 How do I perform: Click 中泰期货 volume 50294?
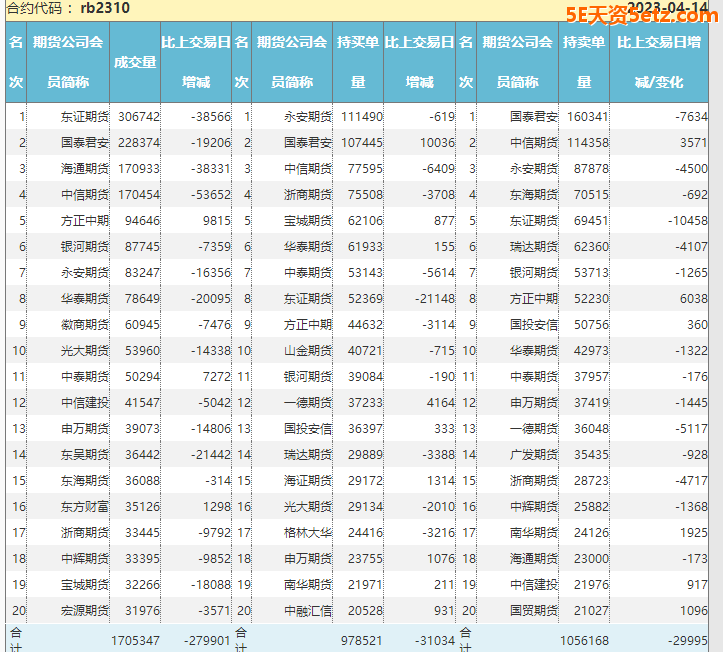[142, 377]
